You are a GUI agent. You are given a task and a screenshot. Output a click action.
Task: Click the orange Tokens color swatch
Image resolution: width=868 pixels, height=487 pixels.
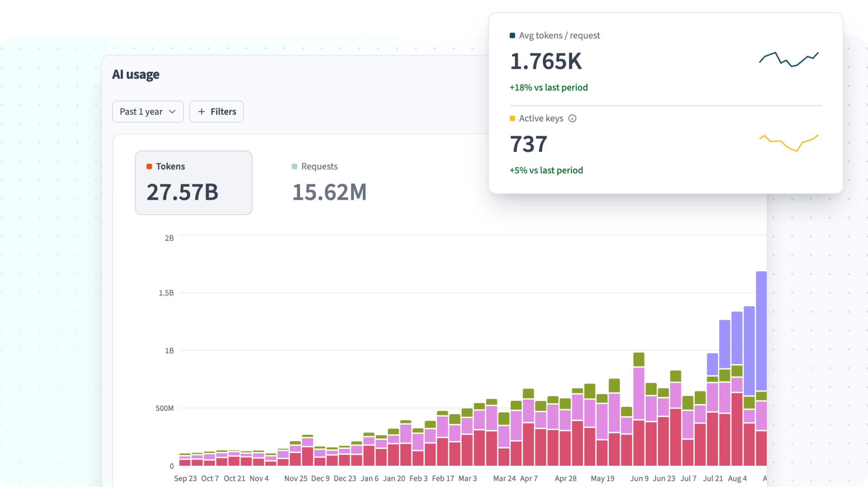click(149, 166)
